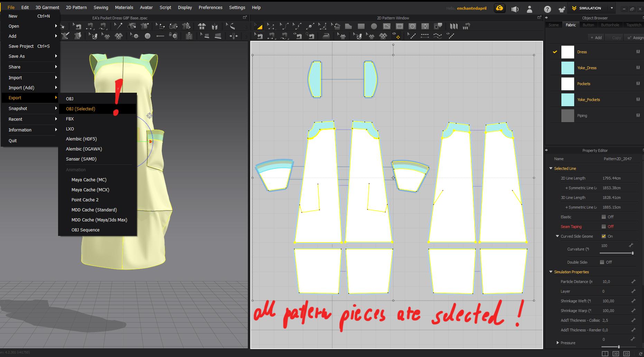
Task: Click the Piping fabric color swatch
Action: click(568, 116)
